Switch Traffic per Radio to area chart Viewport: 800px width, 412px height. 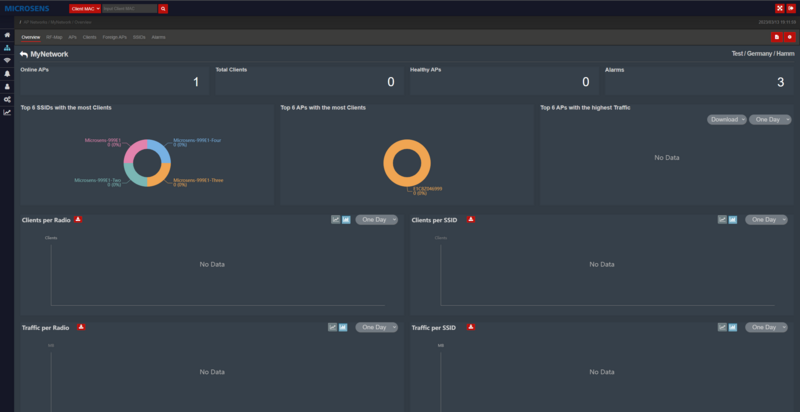click(344, 327)
